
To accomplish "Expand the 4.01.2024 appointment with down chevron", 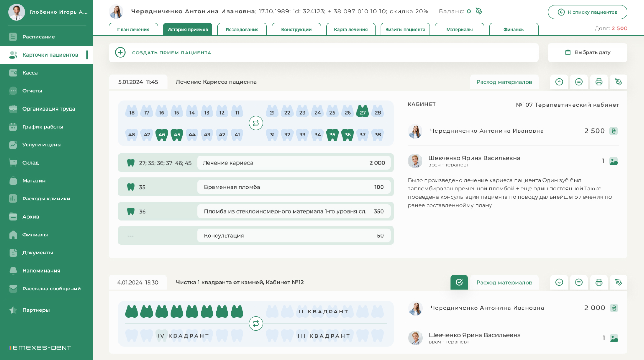I will click(x=559, y=282).
